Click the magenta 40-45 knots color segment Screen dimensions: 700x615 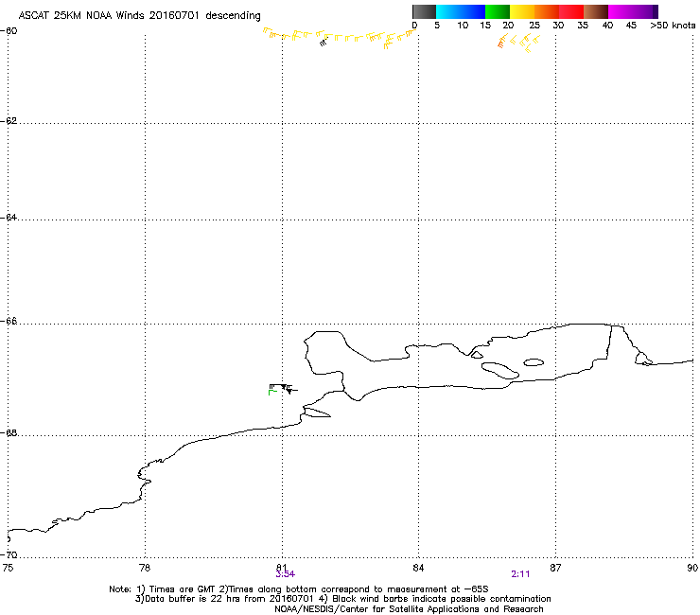point(621,11)
